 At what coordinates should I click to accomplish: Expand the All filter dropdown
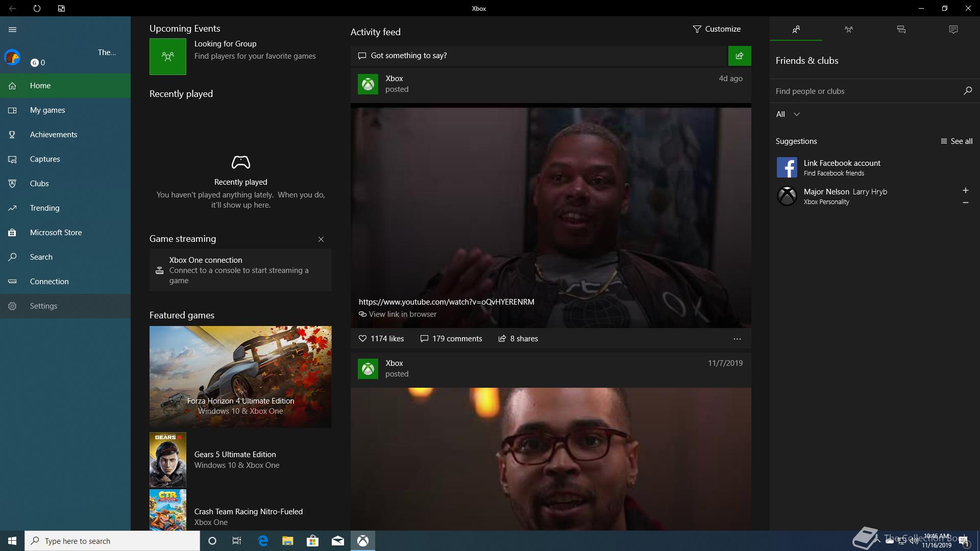[788, 114]
